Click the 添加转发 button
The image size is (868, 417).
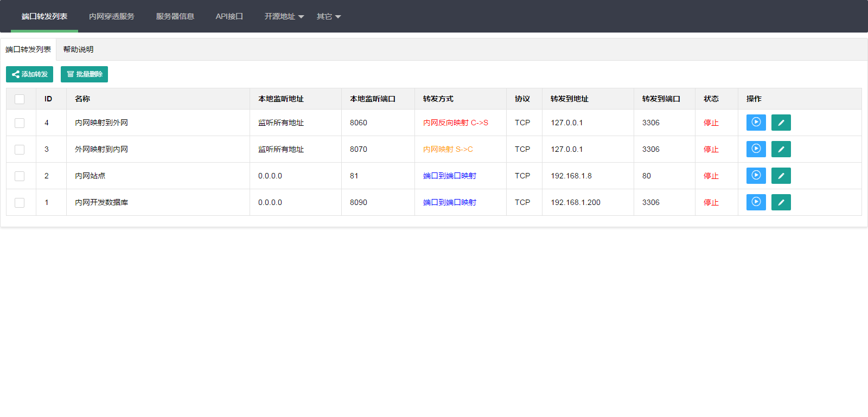pyautogui.click(x=29, y=74)
